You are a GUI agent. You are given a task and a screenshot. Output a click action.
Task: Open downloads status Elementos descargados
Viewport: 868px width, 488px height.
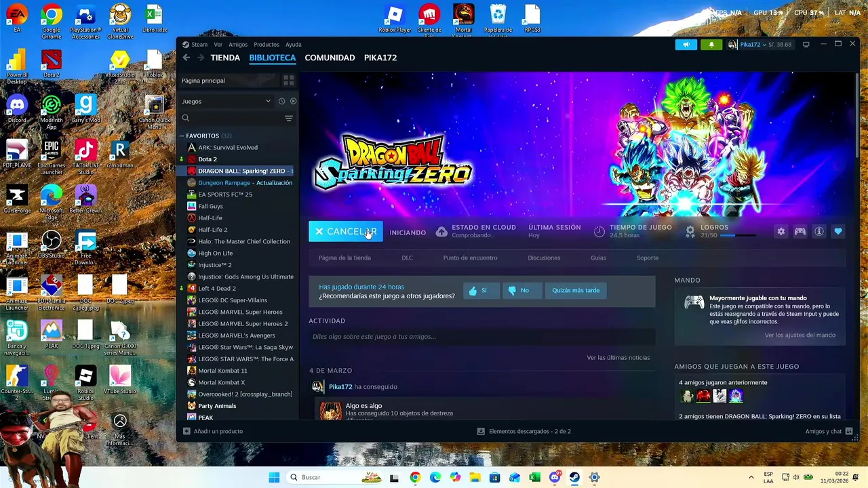pyautogui.click(x=524, y=431)
